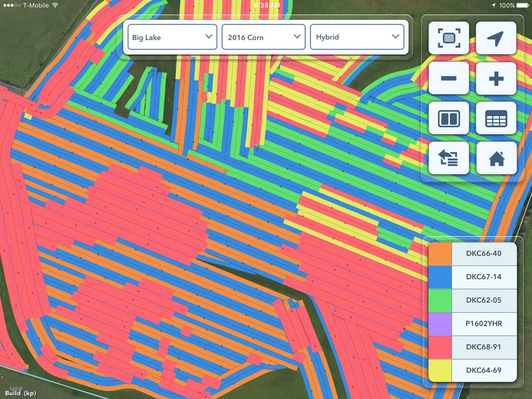Tap the 6:38 AM clock
This screenshot has width=532, height=399.
(x=267, y=5)
